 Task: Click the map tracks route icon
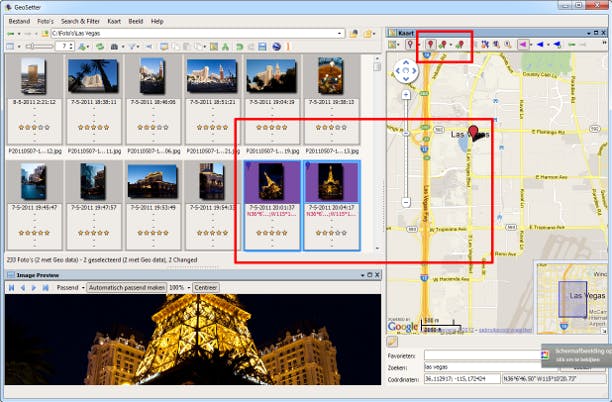tap(485, 45)
